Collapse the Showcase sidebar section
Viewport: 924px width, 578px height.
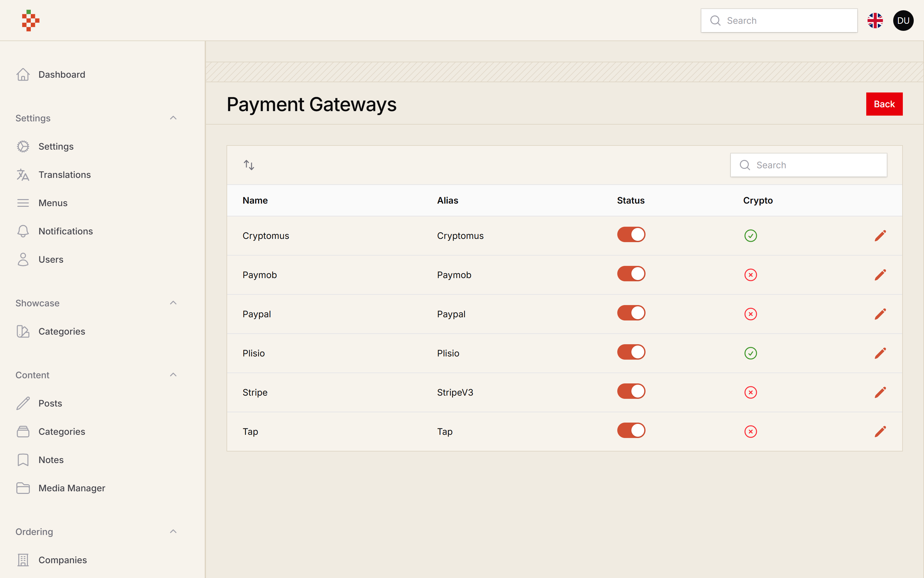click(x=173, y=303)
